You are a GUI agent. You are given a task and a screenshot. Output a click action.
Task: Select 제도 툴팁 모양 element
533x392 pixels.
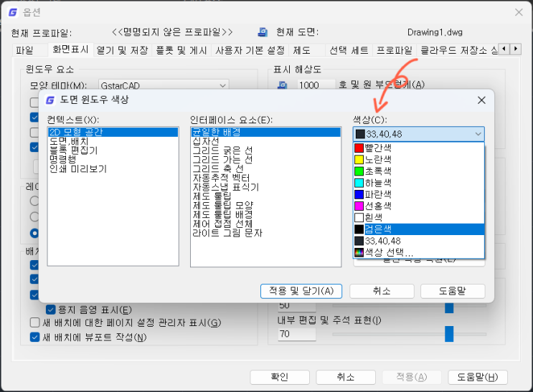(265, 206)
